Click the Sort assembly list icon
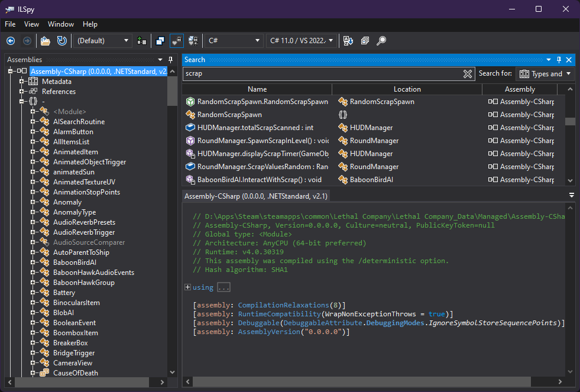This screenshot has width=580, height=392. (x=349, y=41)
